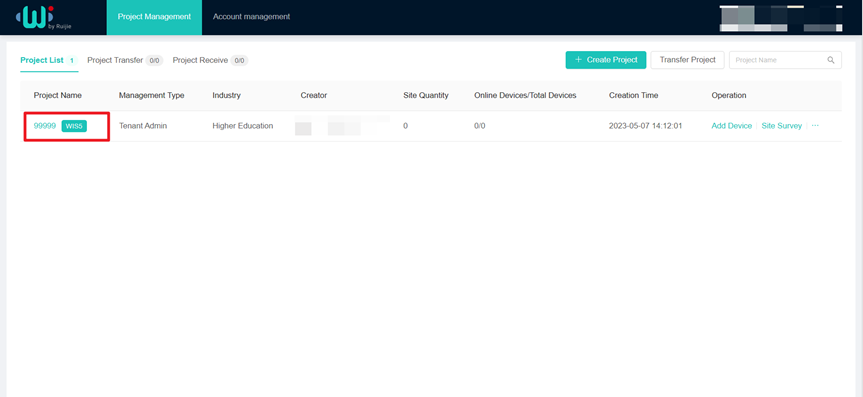Open project 99999 link
863x397 pixels.
tap(45, 126)
